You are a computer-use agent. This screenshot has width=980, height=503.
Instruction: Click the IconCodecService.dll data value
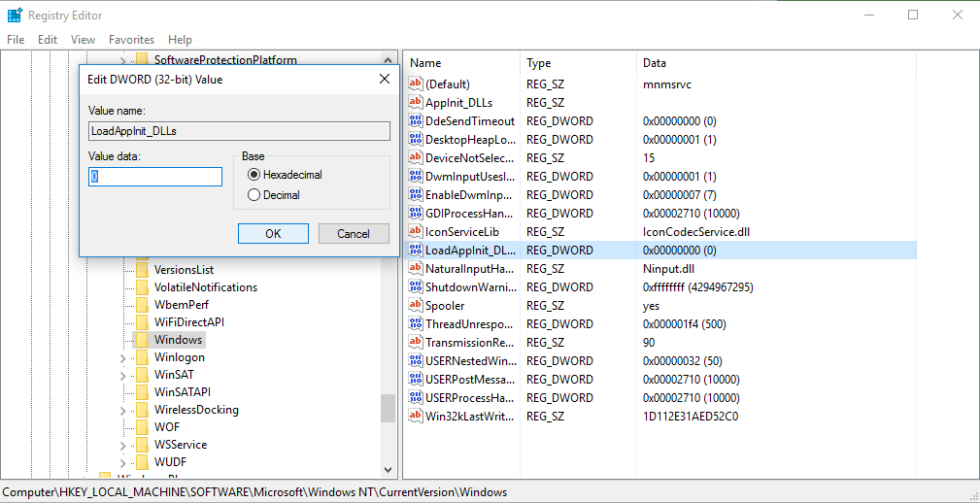click(696, 232)
